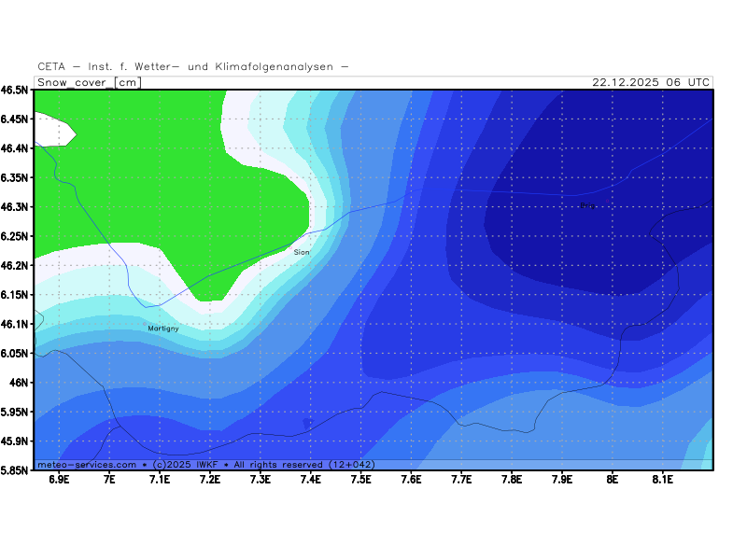Click the 46N latitude axis label

click(x=19, y=383)
